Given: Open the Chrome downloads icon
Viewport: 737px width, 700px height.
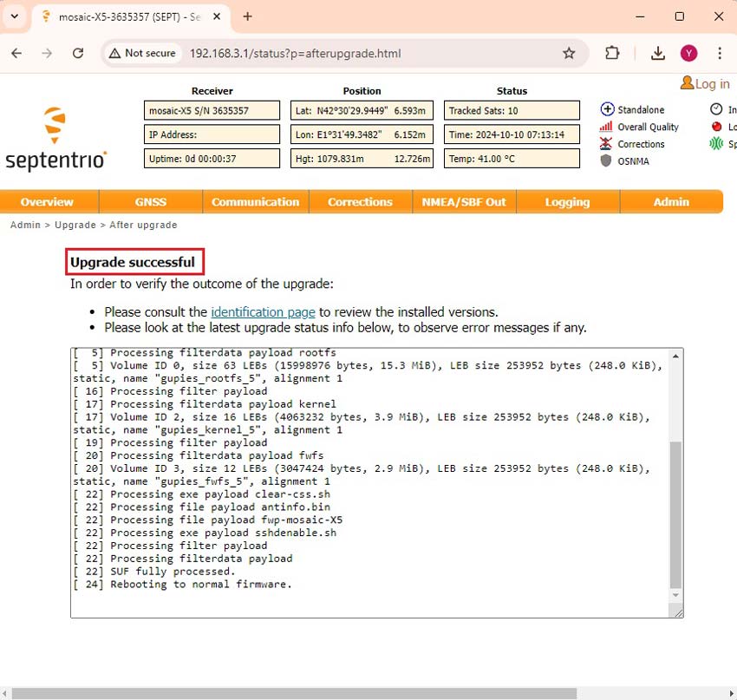Looking at the screenshot, I should (658, 53).
